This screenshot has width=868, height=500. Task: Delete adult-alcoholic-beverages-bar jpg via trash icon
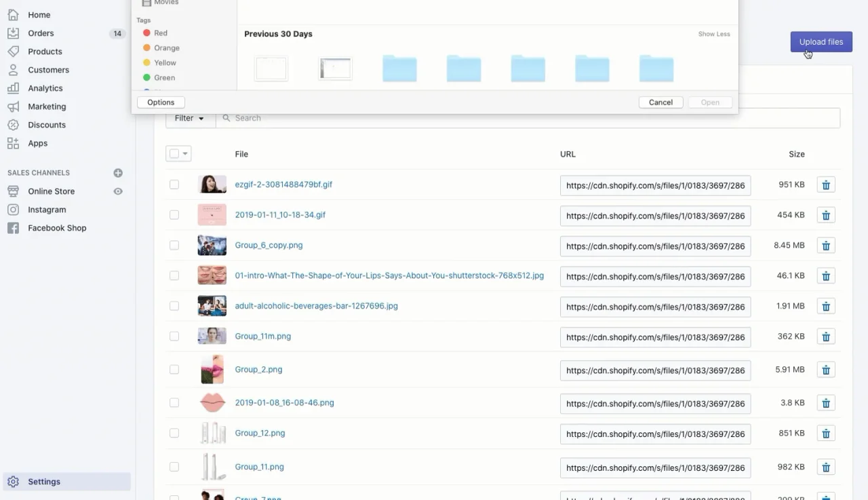(x=826, y=307)
